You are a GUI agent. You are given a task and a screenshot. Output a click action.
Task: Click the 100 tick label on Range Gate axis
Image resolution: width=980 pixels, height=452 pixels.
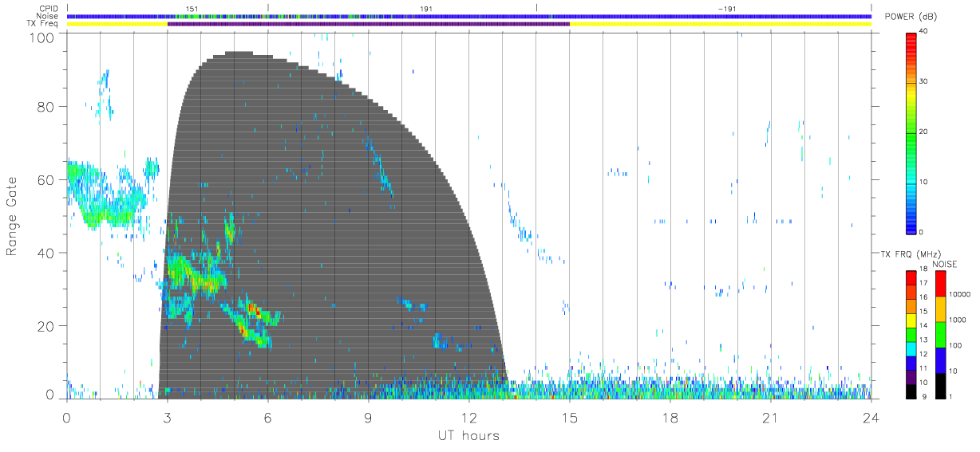coord(41,37)
